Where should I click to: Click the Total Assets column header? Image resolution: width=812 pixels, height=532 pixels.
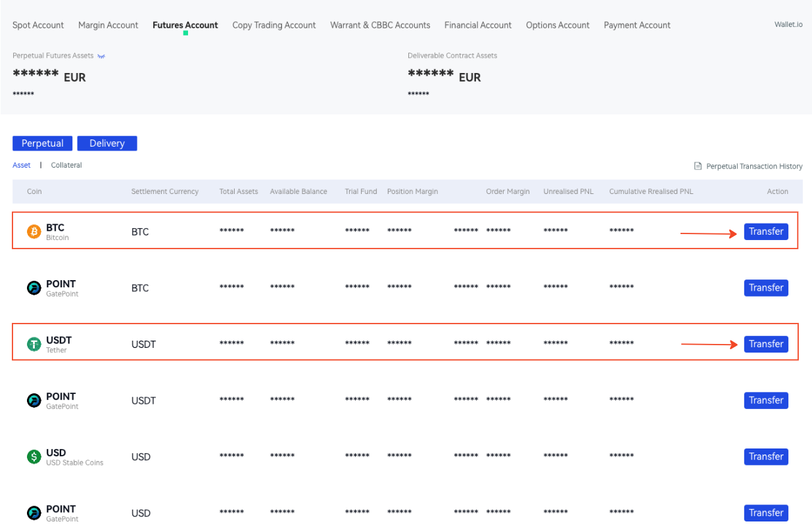[x=239, y=191]
